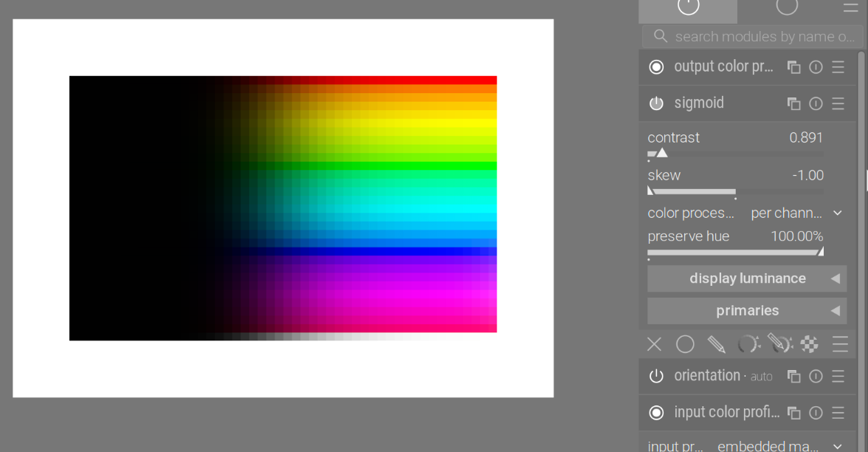Viewport: 868px width, 452px height.
Task: Open sigmoid multiple instances menu
Action: tap(794, 103)
